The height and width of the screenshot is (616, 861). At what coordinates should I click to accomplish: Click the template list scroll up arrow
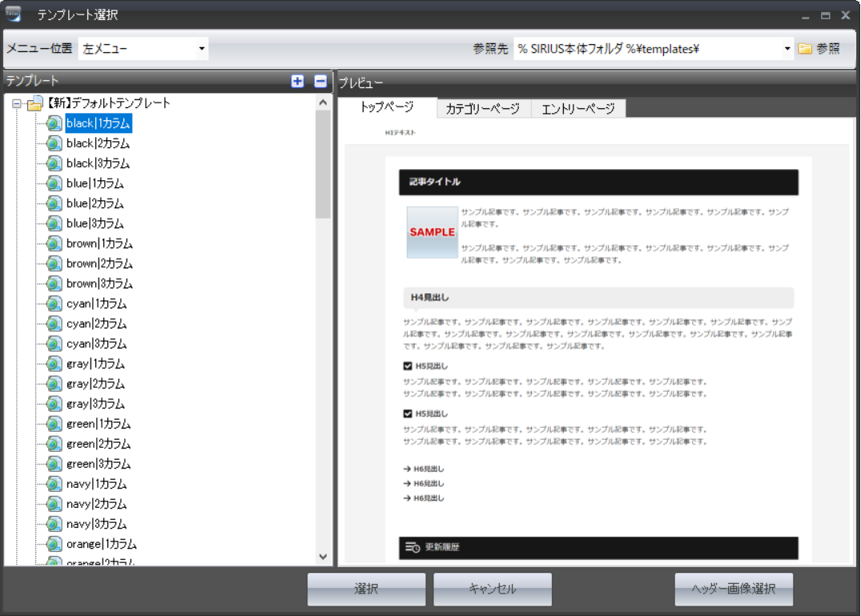pos(323,102)
